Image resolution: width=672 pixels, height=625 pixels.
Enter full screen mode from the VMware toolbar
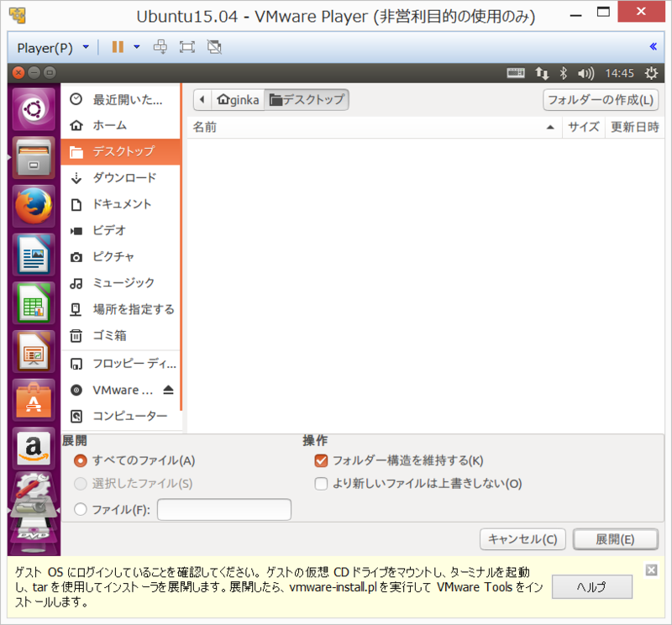click(x=186, y=47)
